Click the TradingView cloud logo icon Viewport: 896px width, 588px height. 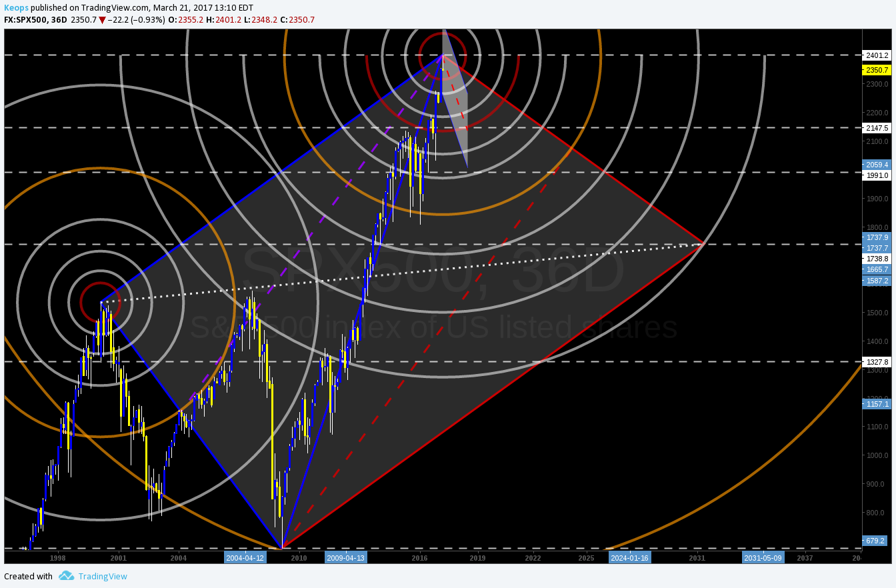pos(66,576)
